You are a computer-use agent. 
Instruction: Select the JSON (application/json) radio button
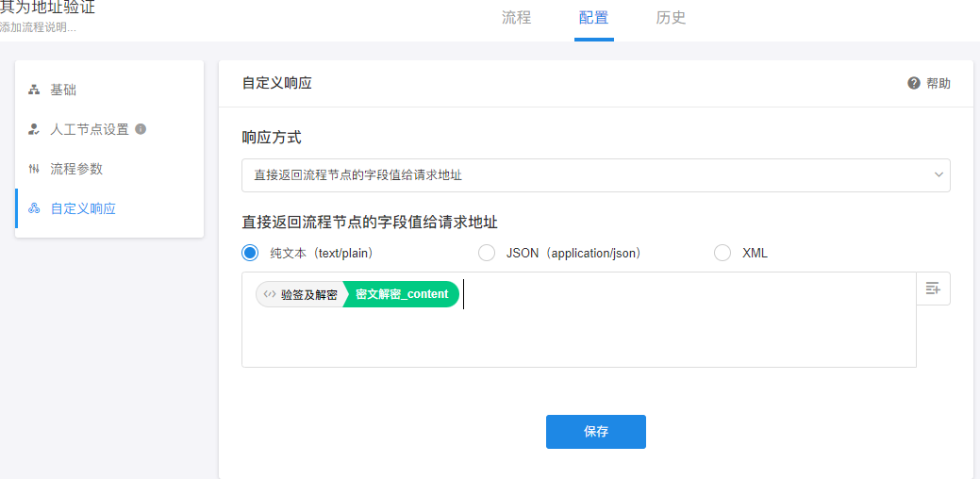(487, 253)
